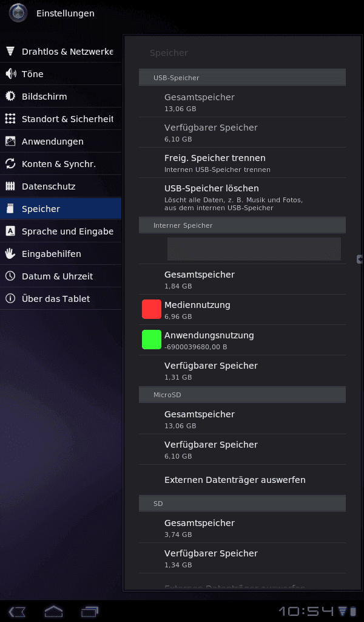Open Konten & Synchr. sync icon
Viewport: 364px width, 622px height.
(x=10, y=164)
